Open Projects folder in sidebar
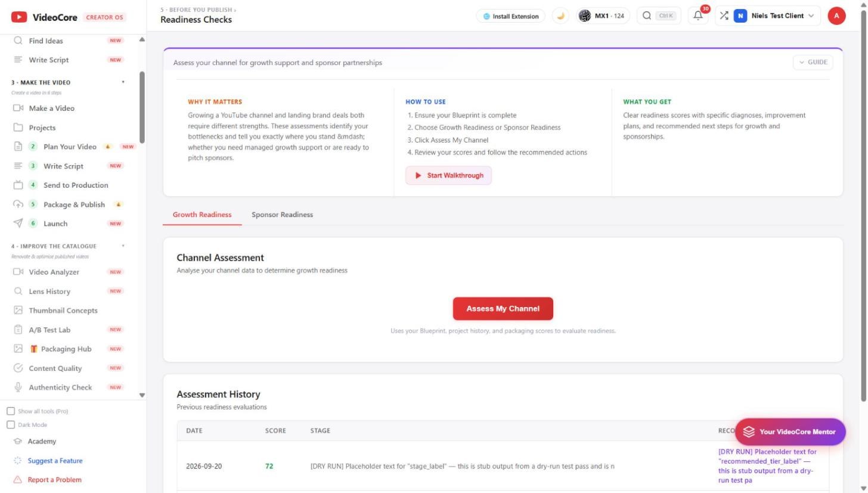This screenshot has width=868, height=493. 42,128
